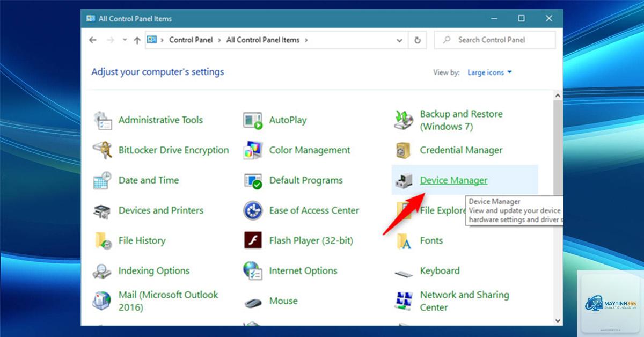
Task: Click the Flash Player (32-bit) icon
Action: tap(253, 240)
